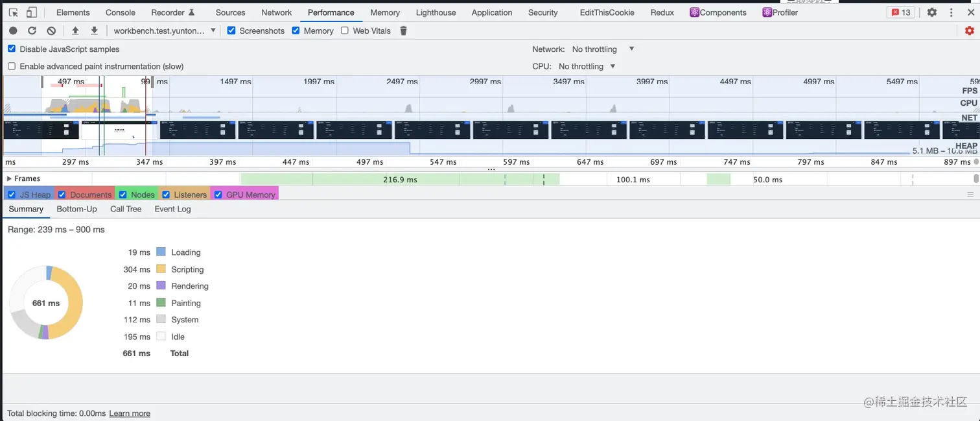Toggle the device toolbar icon

click(x=32, y=12)
